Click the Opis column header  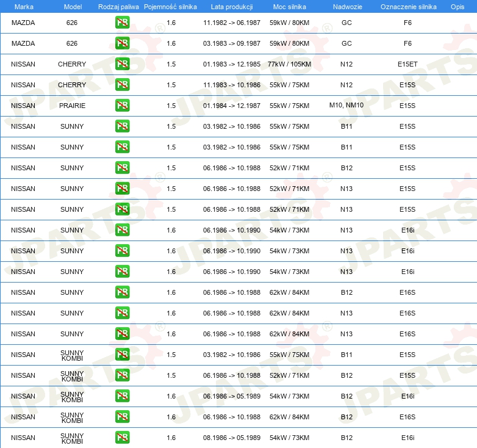pyautogui.click(x=457, y=7)
